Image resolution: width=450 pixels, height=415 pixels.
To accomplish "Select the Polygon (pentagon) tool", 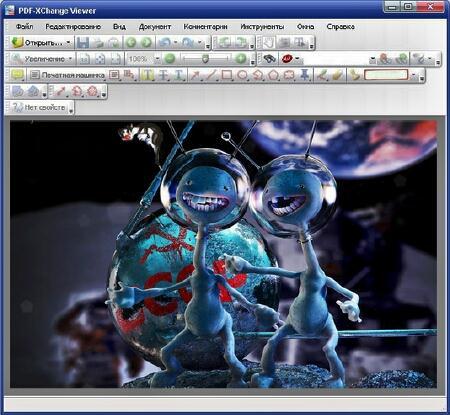I will (x=273, y=75).
